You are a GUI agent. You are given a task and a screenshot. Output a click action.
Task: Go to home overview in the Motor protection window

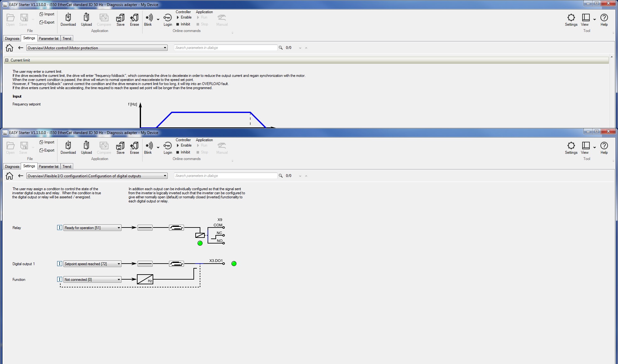pyautogui.click(x=9, y=48)
